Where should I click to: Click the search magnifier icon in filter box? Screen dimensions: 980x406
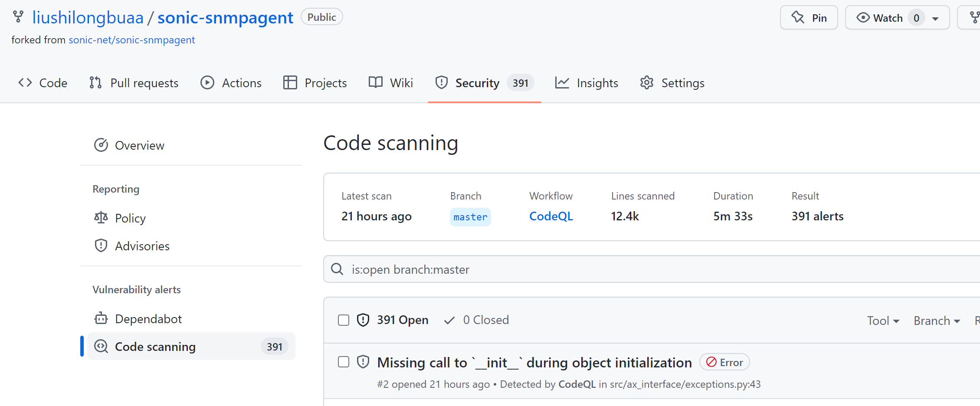pyautogui.click(x=337, y=269)
